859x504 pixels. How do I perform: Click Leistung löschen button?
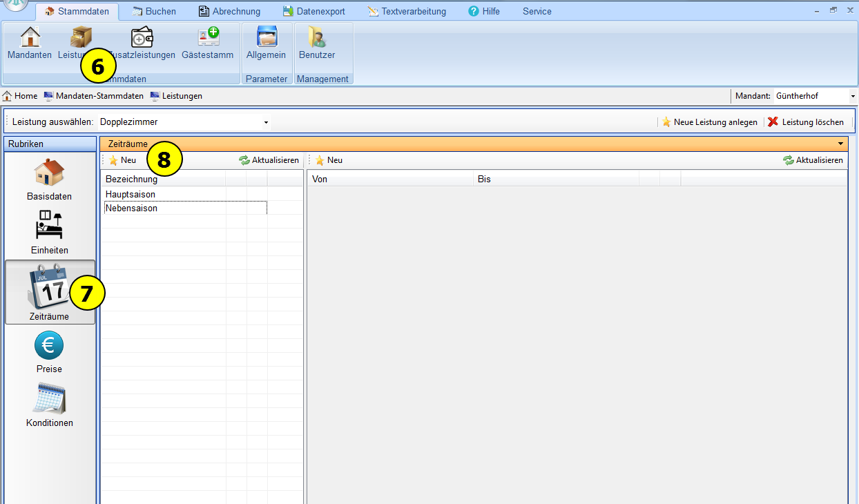(806, 122)
